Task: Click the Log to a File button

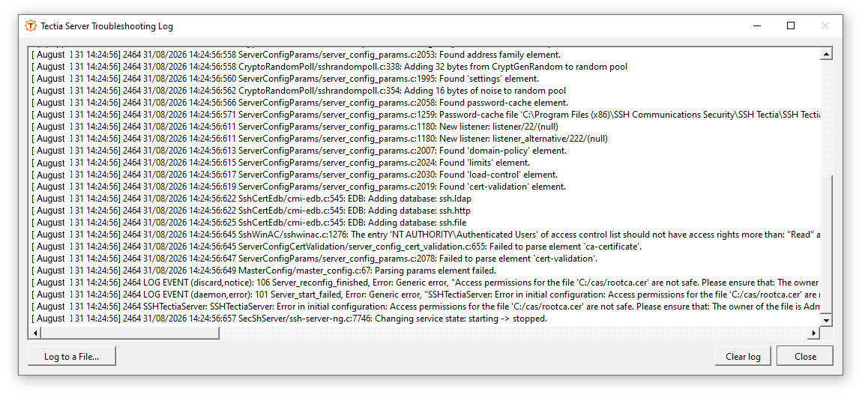Action: click(x=72, y=357)
